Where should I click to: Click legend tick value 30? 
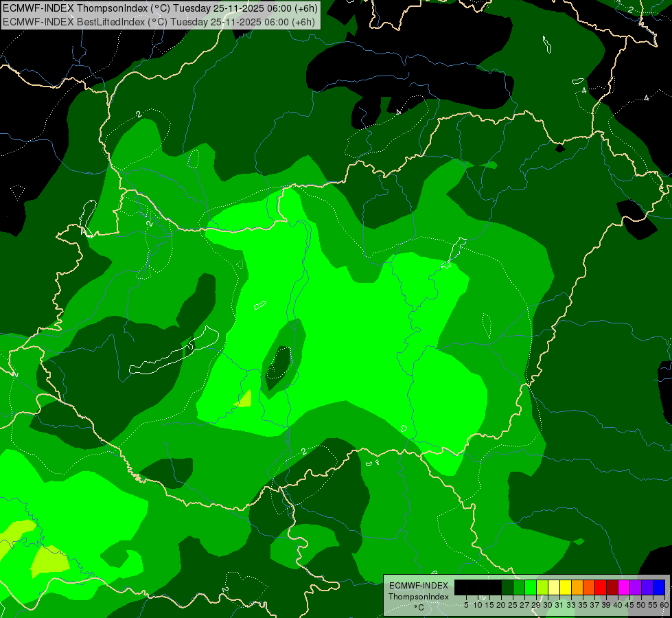pyautogui.click(x=548, y=605)
